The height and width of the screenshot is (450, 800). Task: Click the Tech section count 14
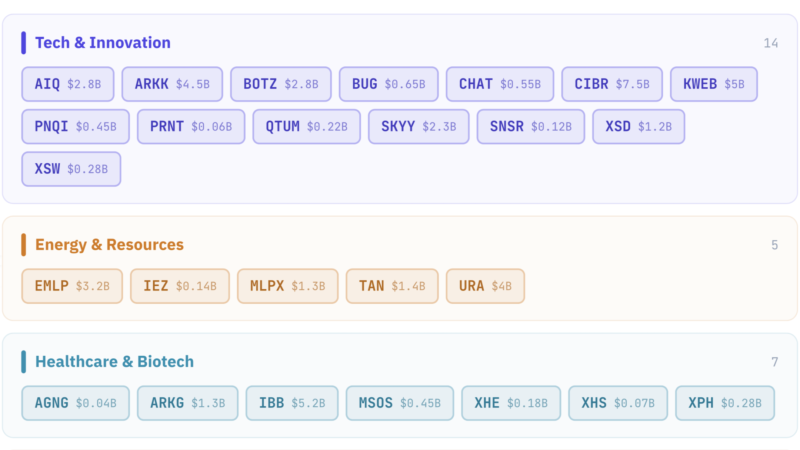click(x=770, y=43)
